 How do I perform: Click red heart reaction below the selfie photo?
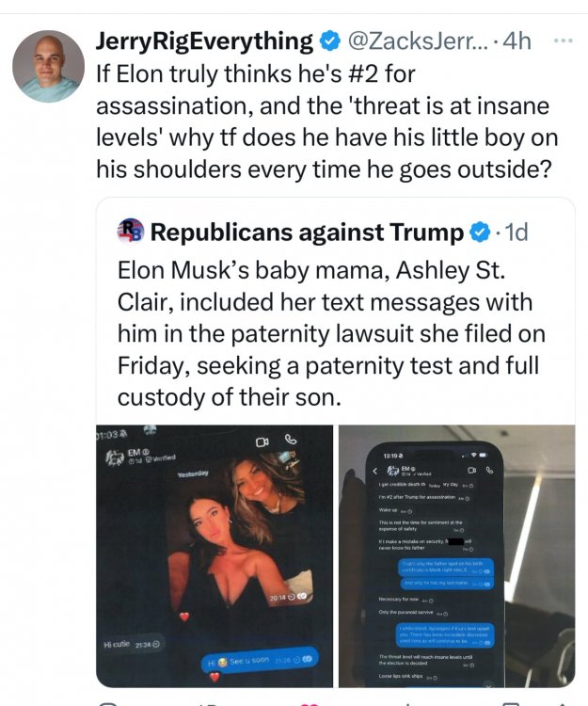coord(185,616)
